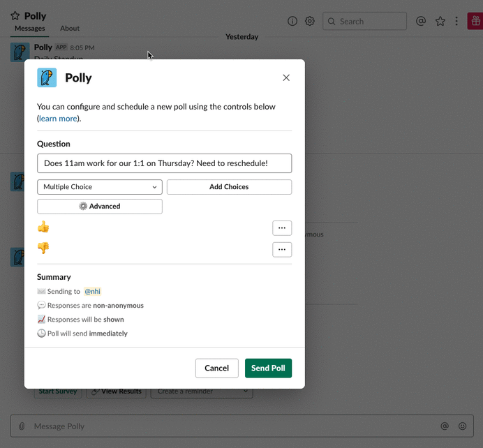
Task: Click the thumbs down emoji choice
Action: (43, 248)
